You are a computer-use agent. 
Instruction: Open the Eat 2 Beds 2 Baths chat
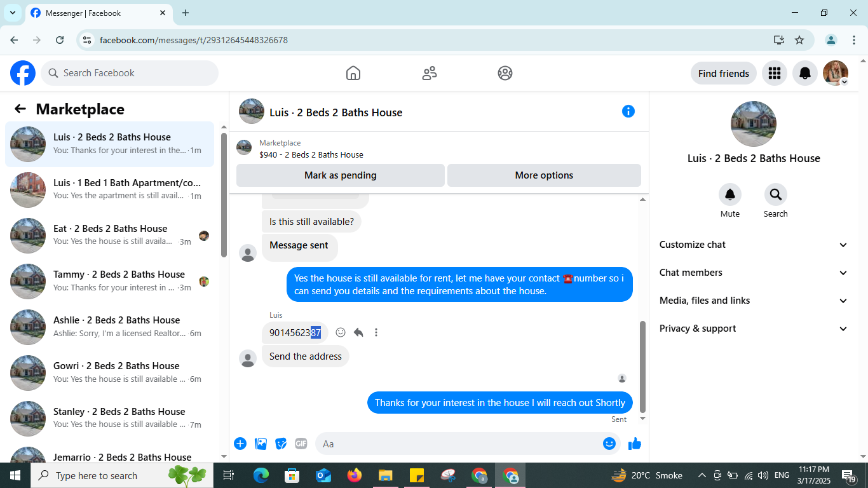pos(109,236)
